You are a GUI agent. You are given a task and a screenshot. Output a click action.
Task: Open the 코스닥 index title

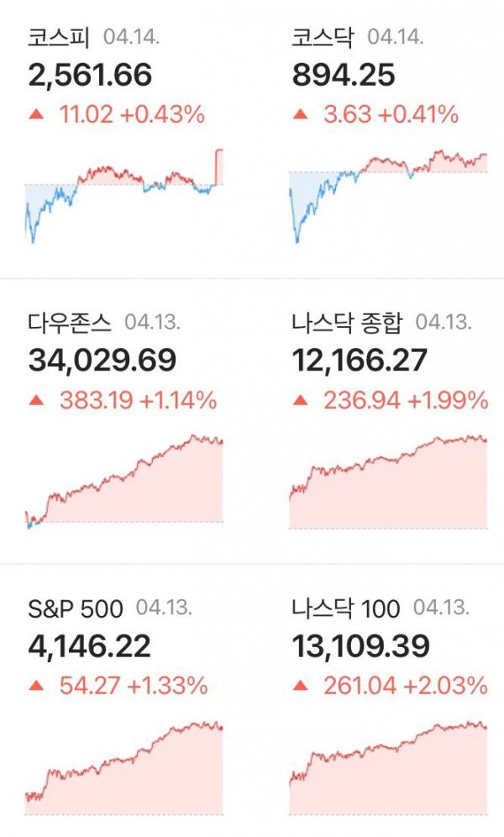pyautogui.click(x=322, y=37)
